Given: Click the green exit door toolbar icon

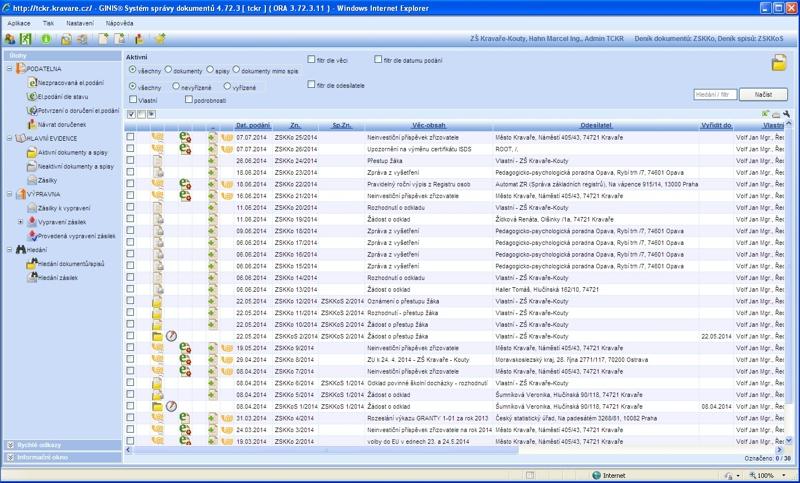Looking at the screenshot, I should 27,39.
